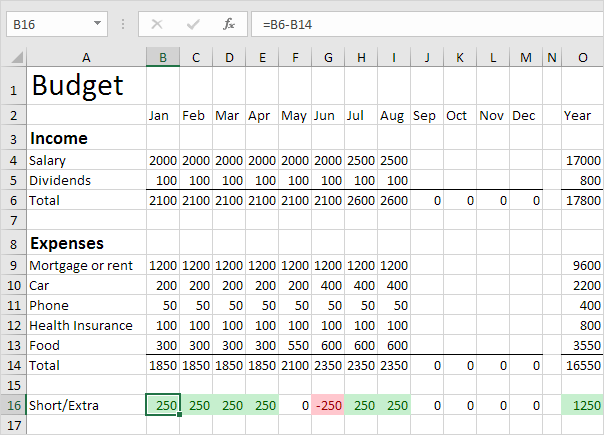Click the Cancel (X) formula bar icon

156,22
